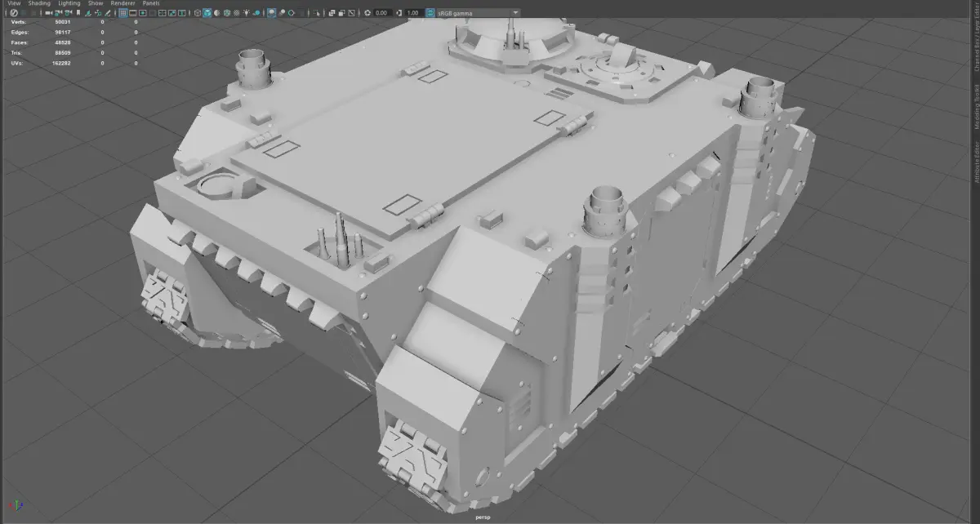Click the Select Camera icon
Viewport: 980px width, 524px height.
click(48, 13)
